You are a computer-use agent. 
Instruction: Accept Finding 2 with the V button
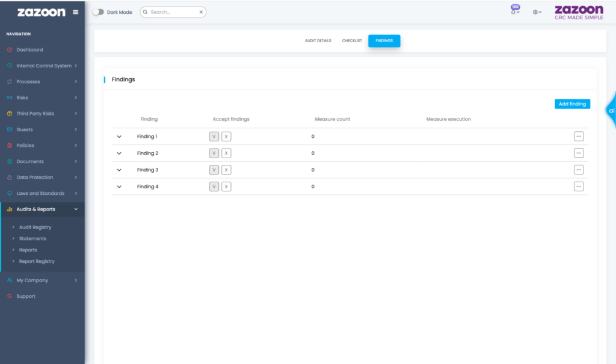214,153
